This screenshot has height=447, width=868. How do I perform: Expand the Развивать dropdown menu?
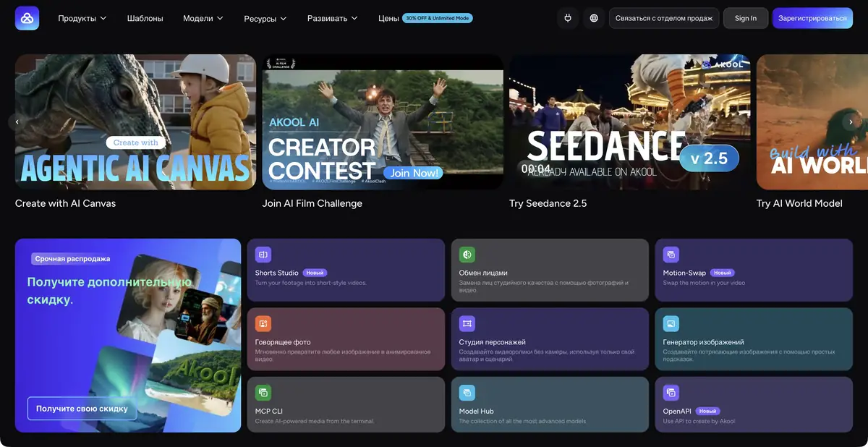pyautogui.click(x=333, y=18)
